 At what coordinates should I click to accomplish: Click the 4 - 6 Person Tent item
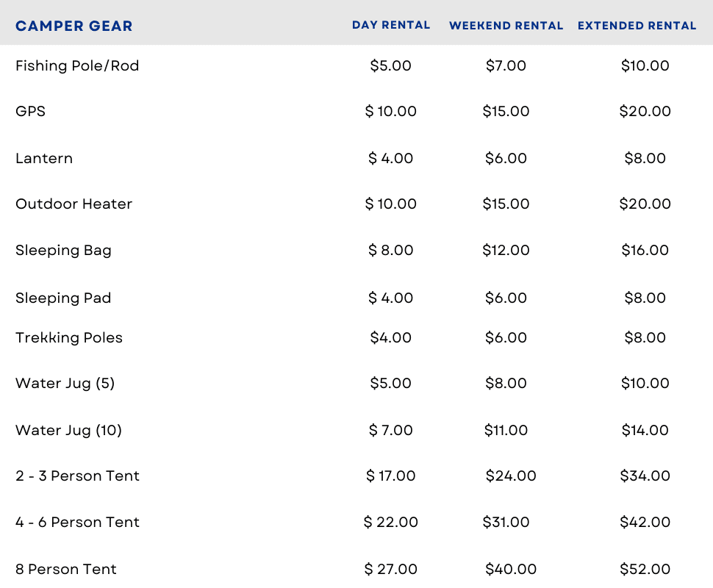point(77,522)
